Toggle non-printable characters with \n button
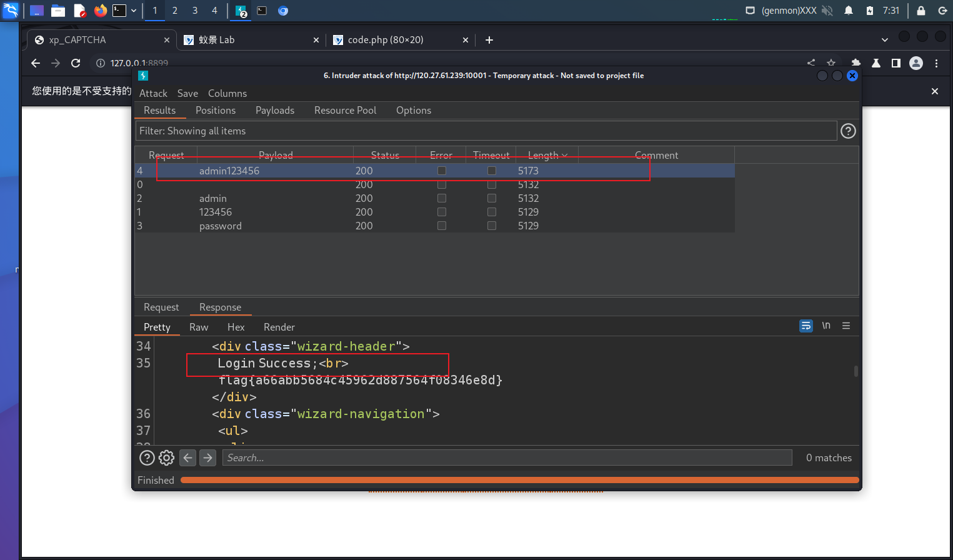Screen dimensions: 953x560 pos(826,326)
